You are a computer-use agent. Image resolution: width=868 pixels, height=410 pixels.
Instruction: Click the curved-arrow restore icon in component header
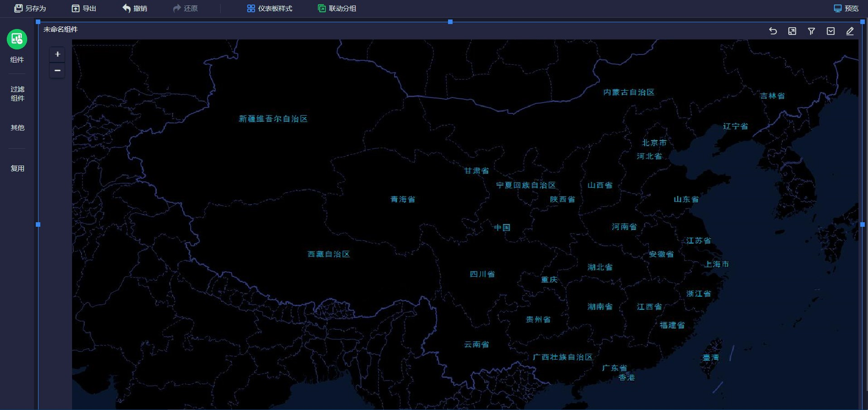point(773,31)
